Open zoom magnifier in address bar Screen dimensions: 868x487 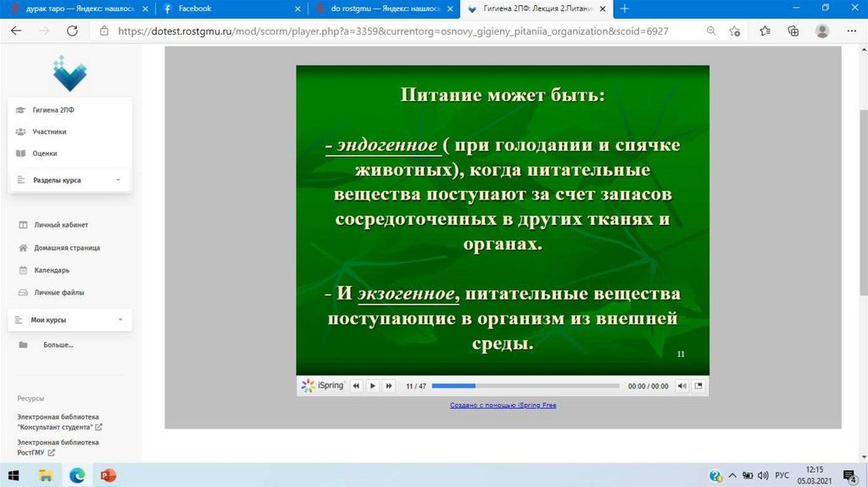[711, 31]
